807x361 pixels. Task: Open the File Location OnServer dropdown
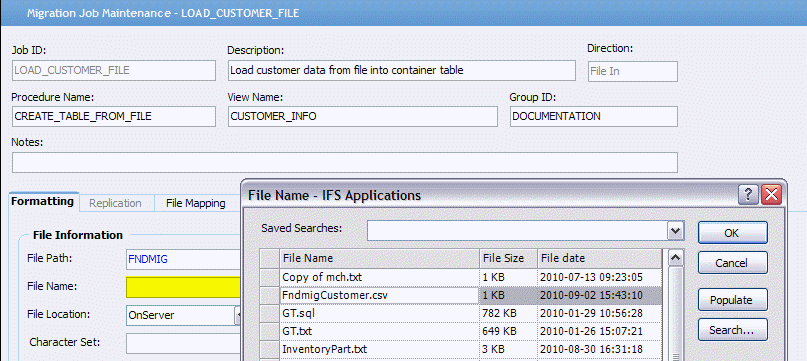(x=238, y=315)
